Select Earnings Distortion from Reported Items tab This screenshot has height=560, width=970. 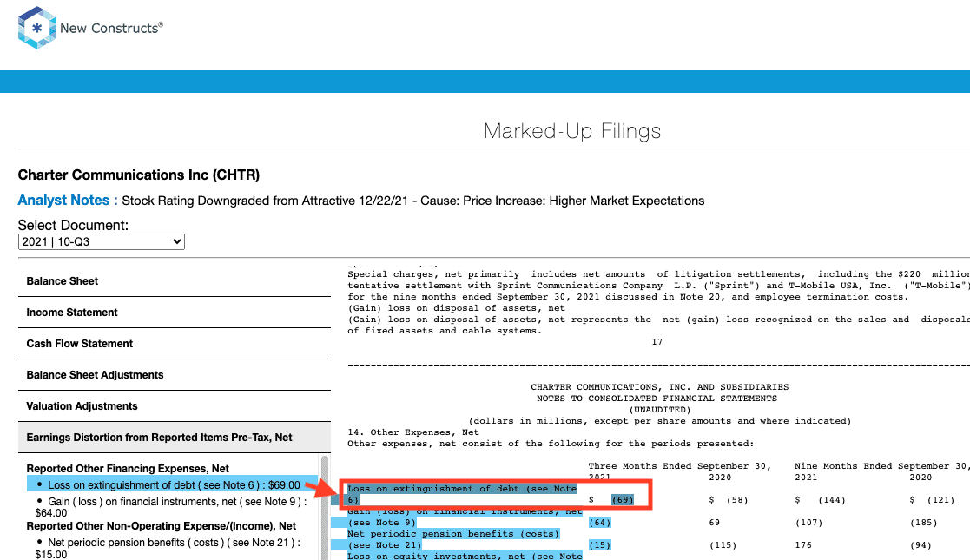[175, 438]
